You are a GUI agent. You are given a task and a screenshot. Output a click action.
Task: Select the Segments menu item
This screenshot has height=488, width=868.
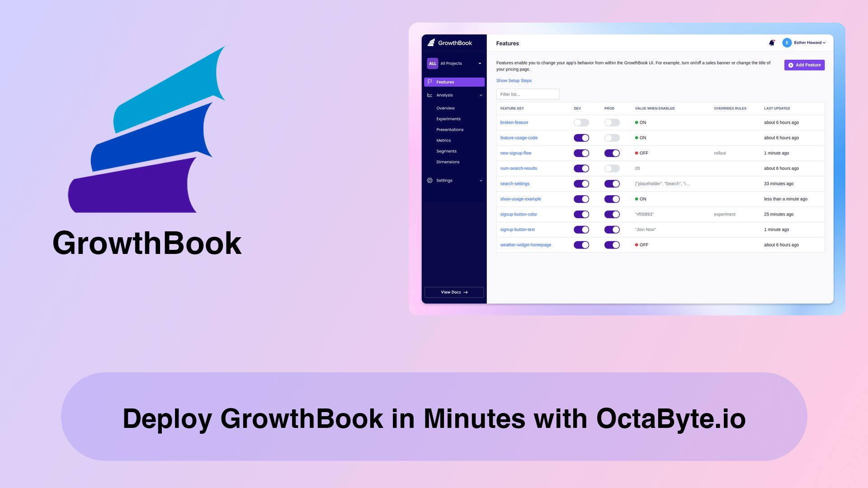pos(447,151)
